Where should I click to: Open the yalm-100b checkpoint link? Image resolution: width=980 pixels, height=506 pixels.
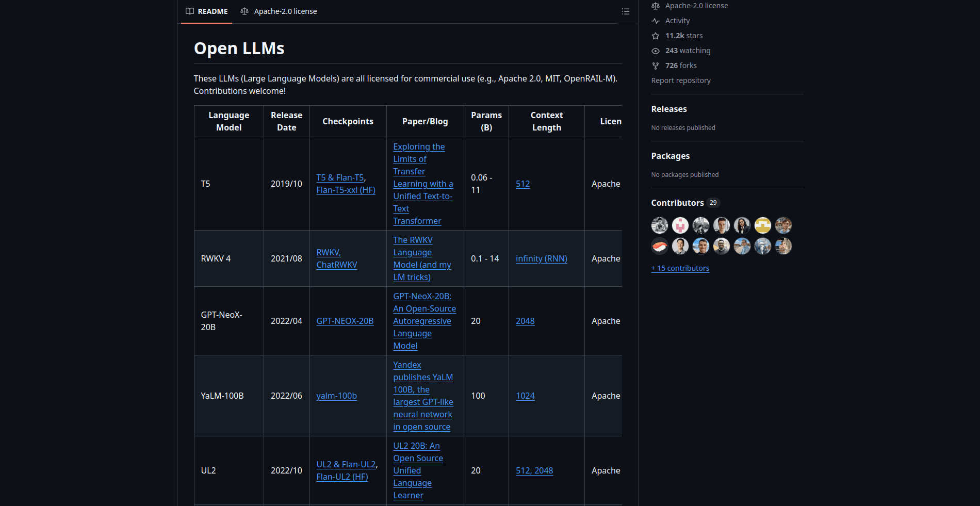pos(336,396)
